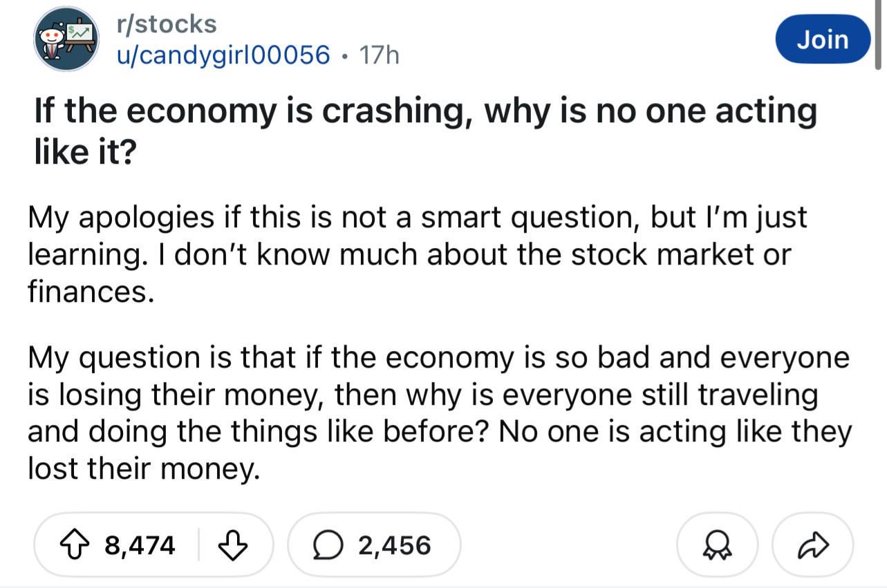Screen dimensions: 887x588
Task: Join the r/stocks community
Action: click(822, 39)
